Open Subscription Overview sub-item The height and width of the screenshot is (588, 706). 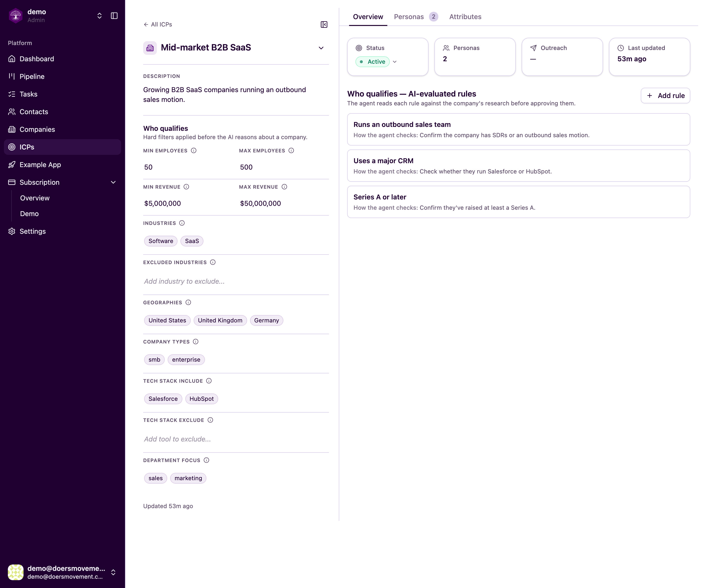pos(35,198)
